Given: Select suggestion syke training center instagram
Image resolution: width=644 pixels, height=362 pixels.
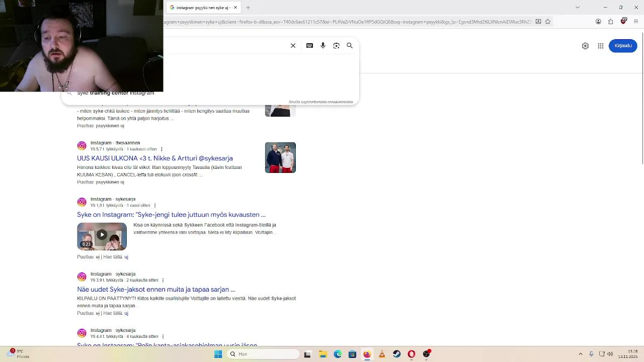Looking at the screenshot, I should (x=115, y=93).
